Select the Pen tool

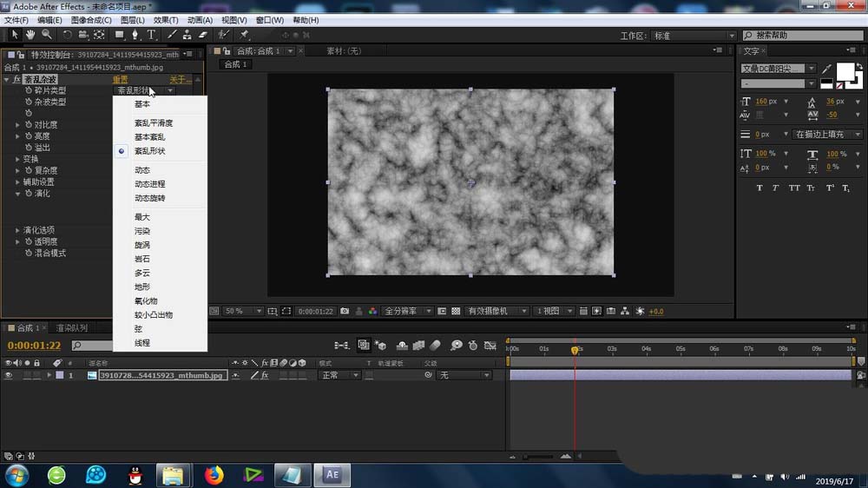[x=135, y=35]
